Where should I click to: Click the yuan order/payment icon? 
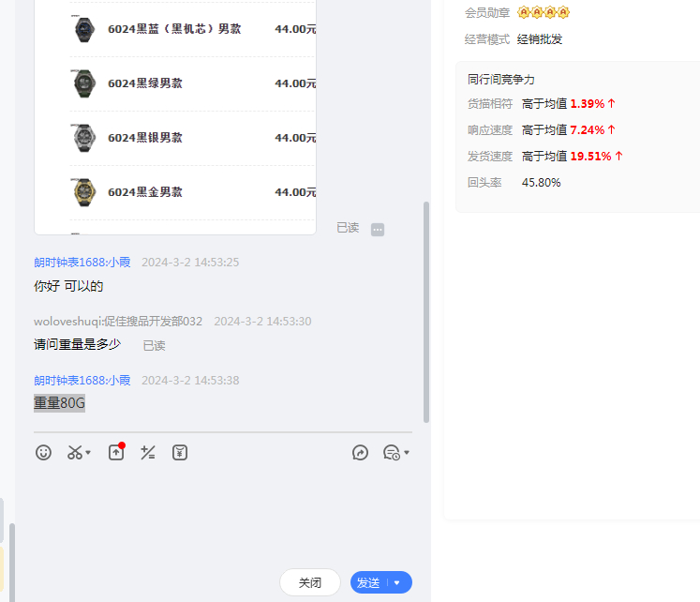pyautogui.click(x=180, y=453)
